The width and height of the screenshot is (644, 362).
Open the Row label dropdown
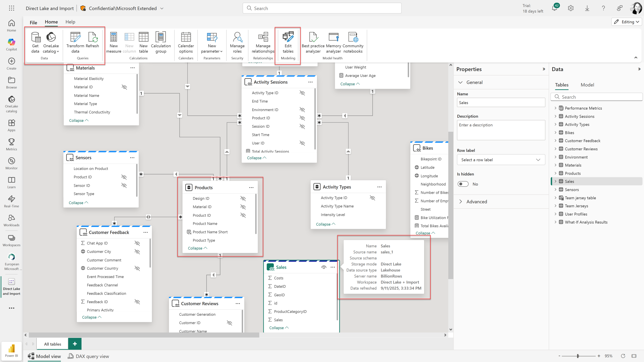pos(501,160)
